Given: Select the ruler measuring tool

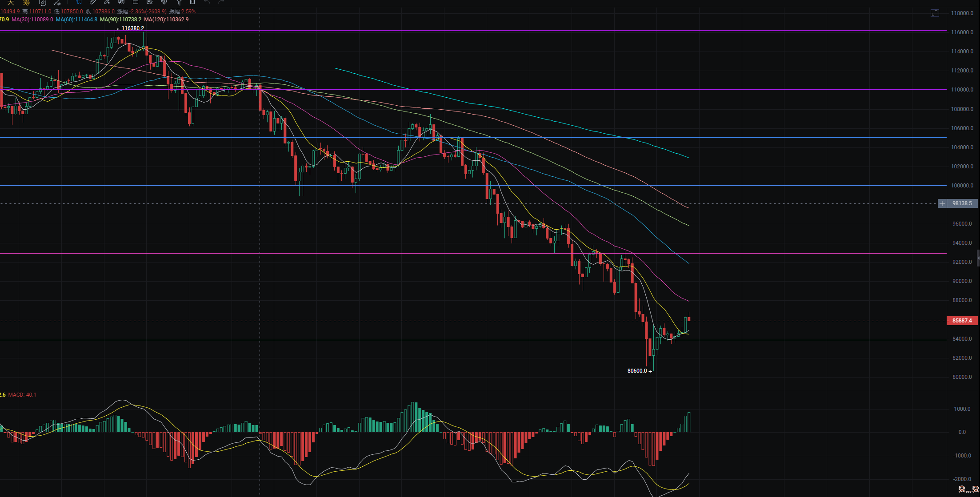Looking at the screenshot, I should 93,2.
